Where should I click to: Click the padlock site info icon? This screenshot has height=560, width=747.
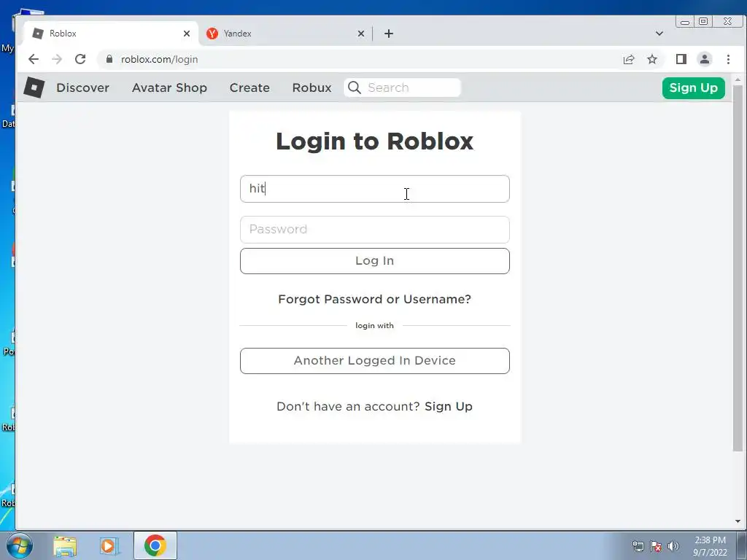pyautogui.click(x=109, y=59)
